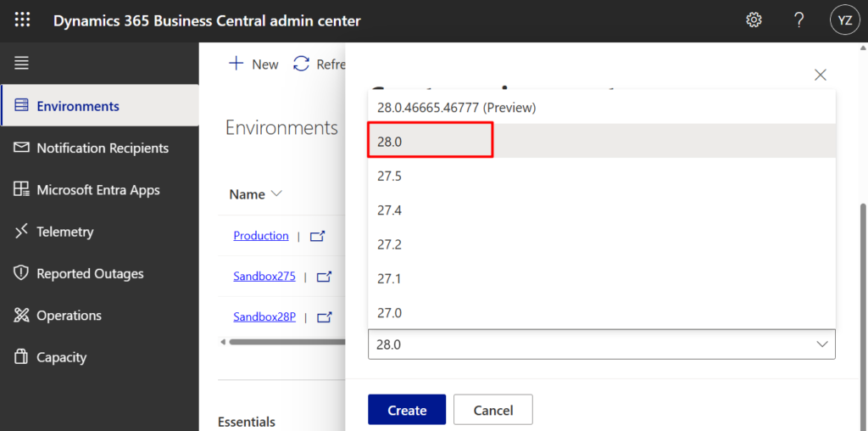Viewport: 868px width, 431px height.
Task: Click the help question mark icon
Action: (798, 20)
